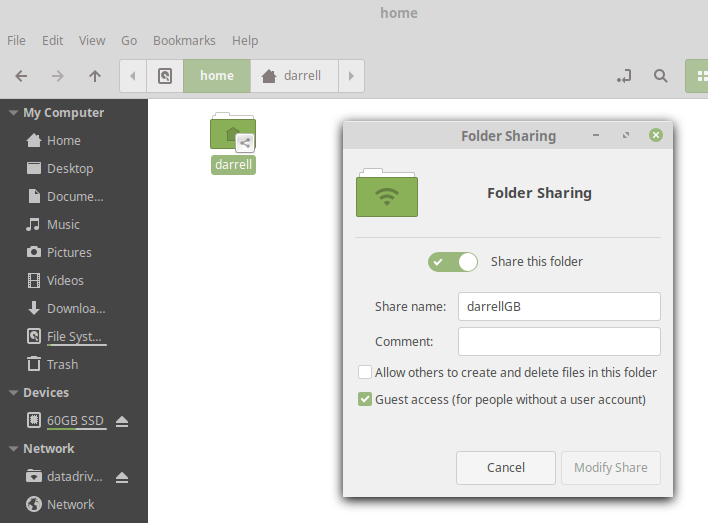
Task: Eject the datadrive network mount
Action: (122, 477)
